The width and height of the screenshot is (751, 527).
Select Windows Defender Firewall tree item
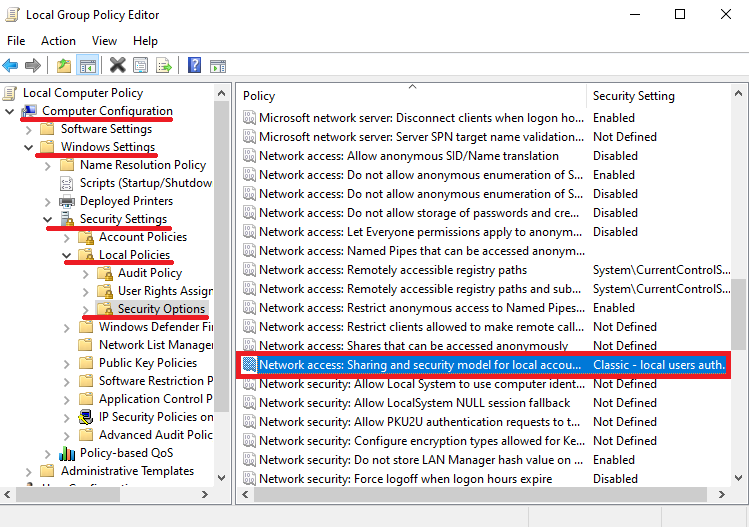click(156, 327)
